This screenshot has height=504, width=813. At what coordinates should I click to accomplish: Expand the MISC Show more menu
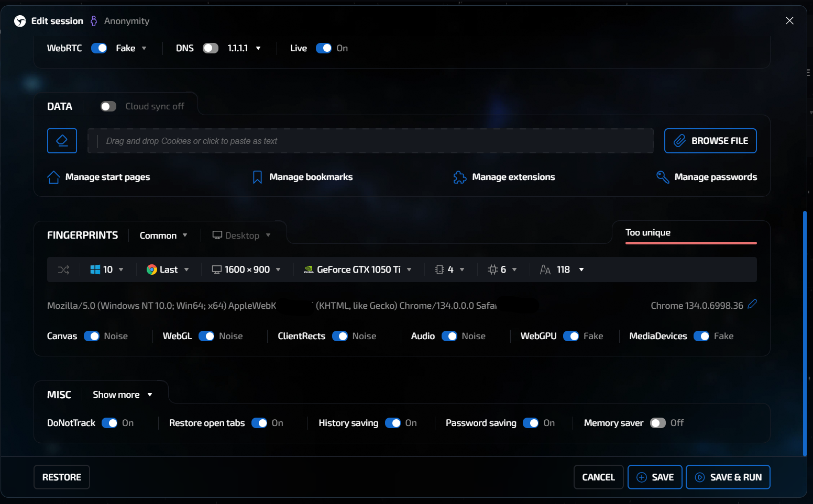[x=123, y=395]
